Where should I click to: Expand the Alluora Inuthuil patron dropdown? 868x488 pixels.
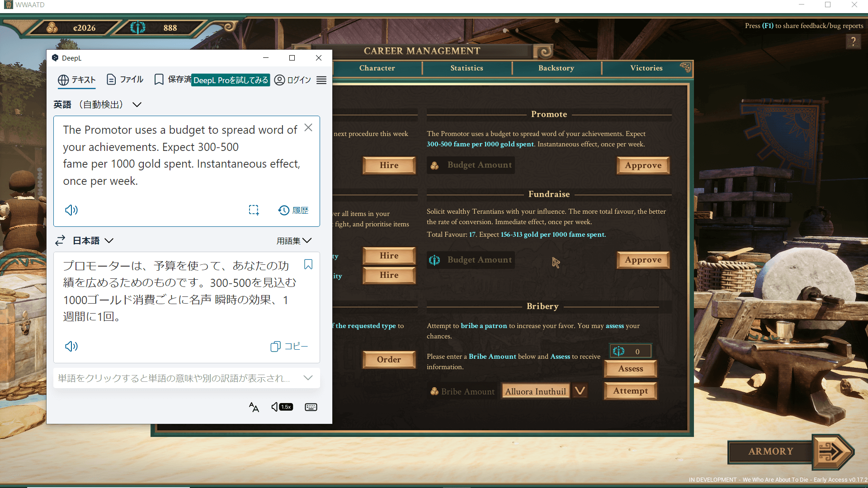coord(580,390)
